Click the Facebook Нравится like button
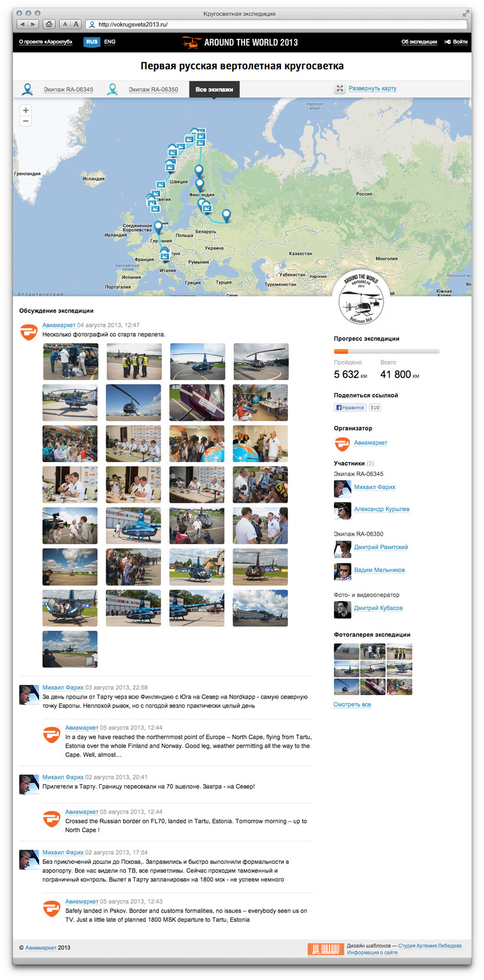This screenshot has height=980, width=484. click(x=350, y=408)
